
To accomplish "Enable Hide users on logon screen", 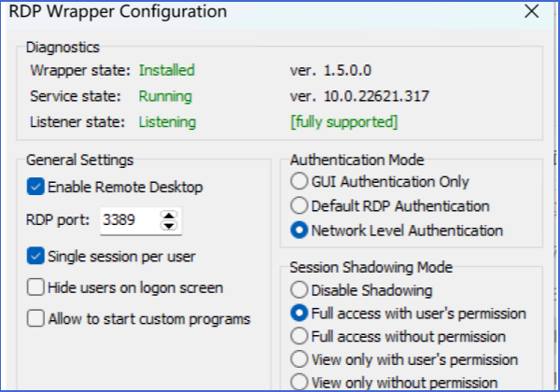I will pos(36,287).
